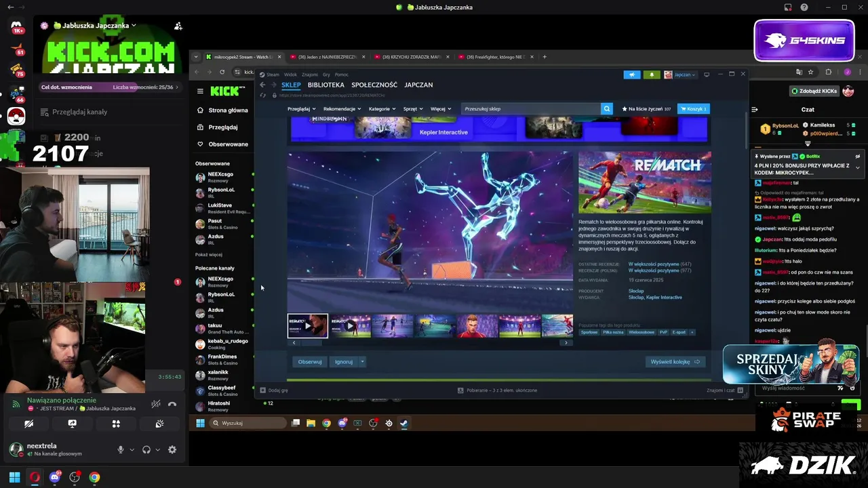Click Pokaż więcej in Kick sidebar

point(209,255)
